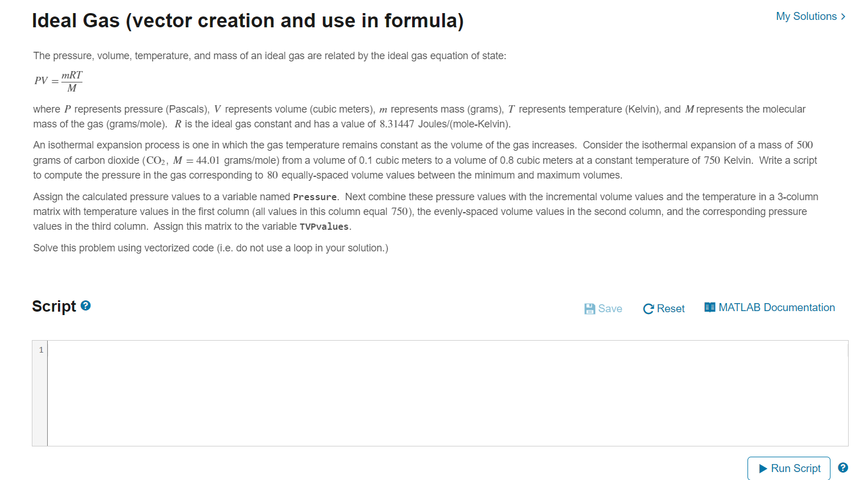This screenshot has width=868, height=480.
Task: Click the TVPvalues variable name in instructions
Action: pos(324,226)
